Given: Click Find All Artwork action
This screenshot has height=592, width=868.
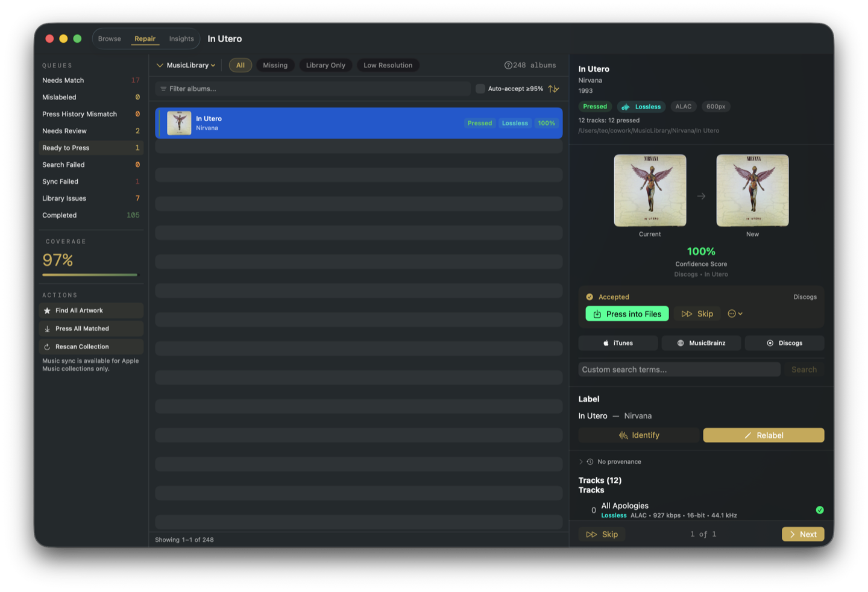Looking at the screenshot, I should tap(91, 310).
